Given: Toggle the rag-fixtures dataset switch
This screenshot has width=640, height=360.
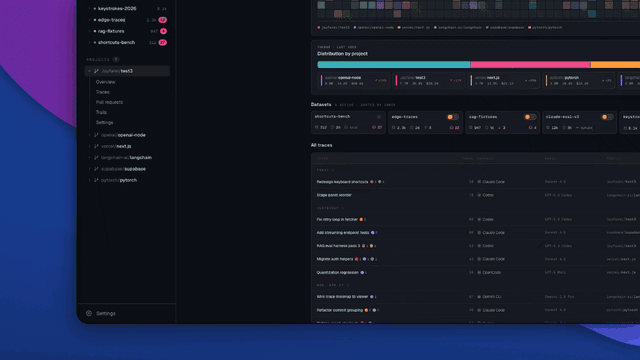Looking at the screenshot, I should coord(530,117).
